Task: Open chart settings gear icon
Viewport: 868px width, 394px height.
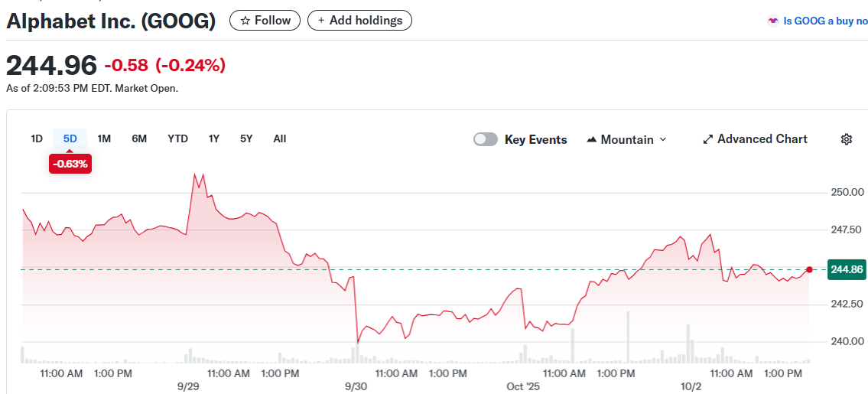Action: pos(847,139)
